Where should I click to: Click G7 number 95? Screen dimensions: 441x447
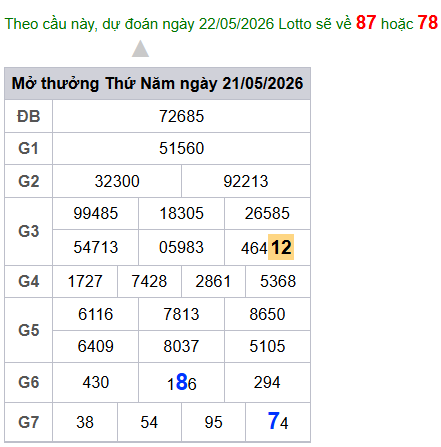(213, 422)
